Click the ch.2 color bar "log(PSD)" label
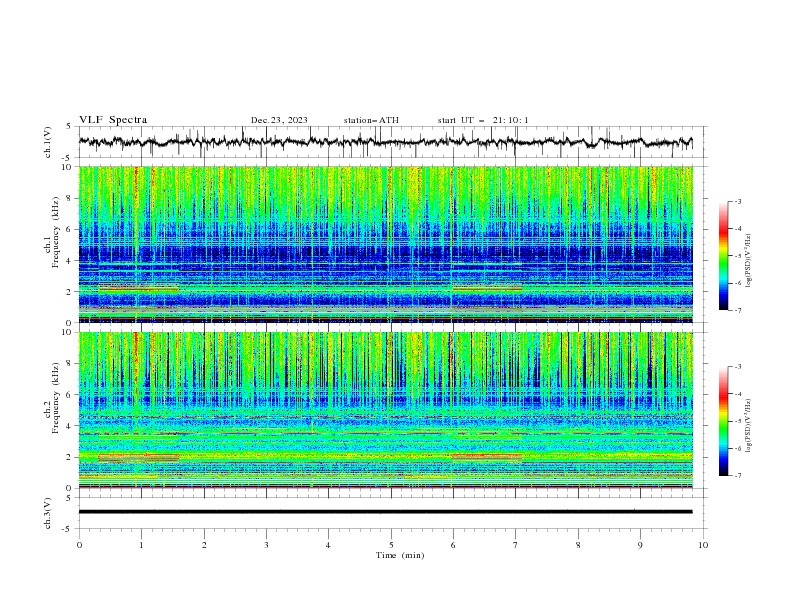Image resolution: width=792 pixels, height=612 pixels. pyautogui.click(x=749, y=426)
